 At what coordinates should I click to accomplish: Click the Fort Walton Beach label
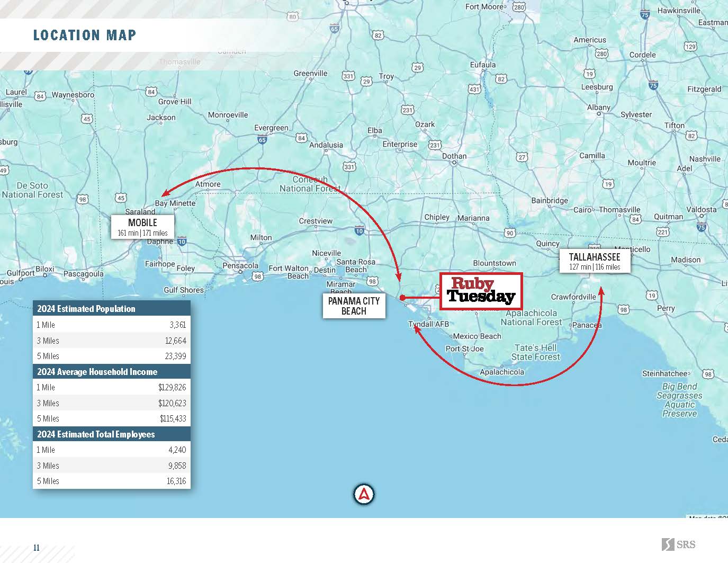[x=289, y=272]
